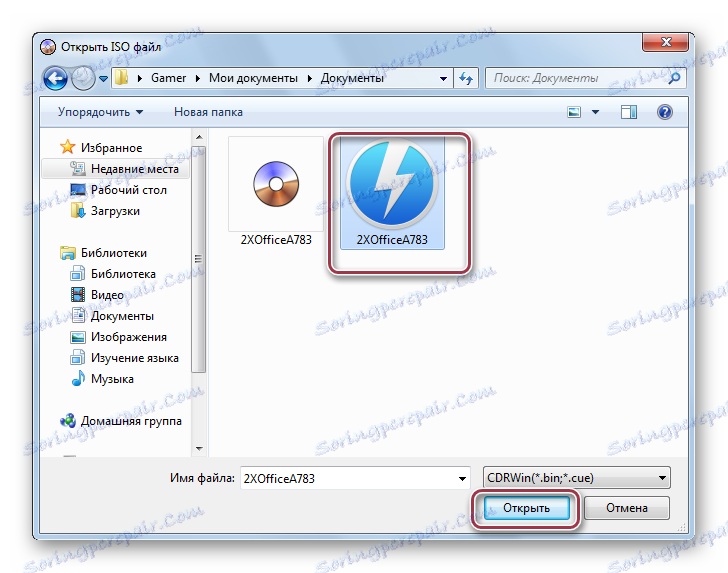Expand the arrow after Gamer in breadcrumb
Image resolution: width=728 pixels, height=573 pixels.
[197, 78]
